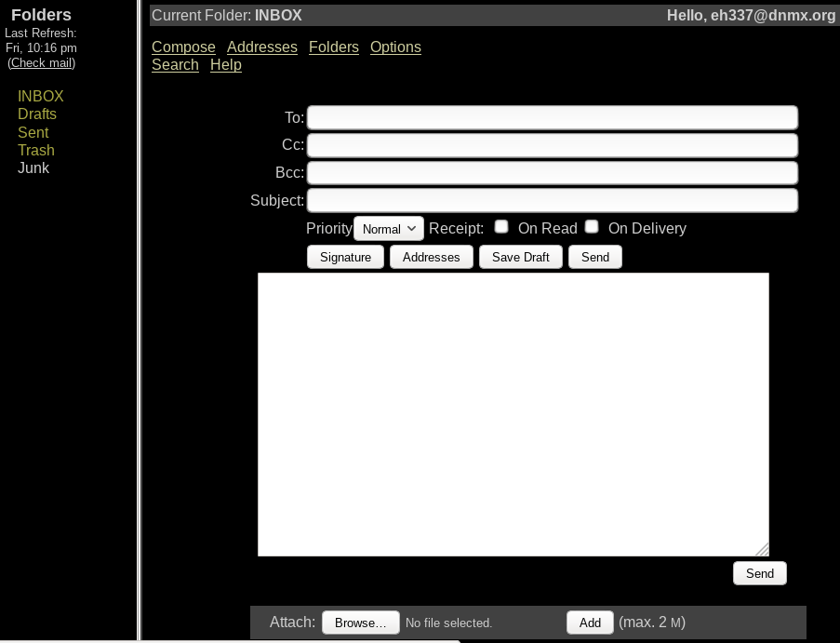Click the Add attachment button

point(590,623)
